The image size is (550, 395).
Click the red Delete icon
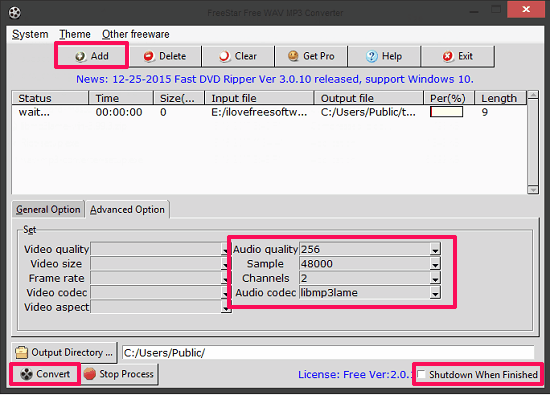[x=149, y=56]
